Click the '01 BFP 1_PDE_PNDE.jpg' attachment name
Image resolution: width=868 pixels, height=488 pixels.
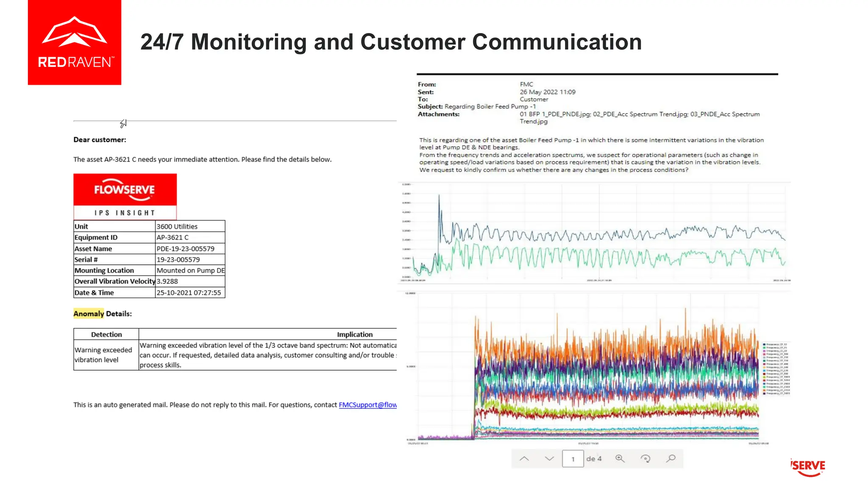[x=555, y=114]
